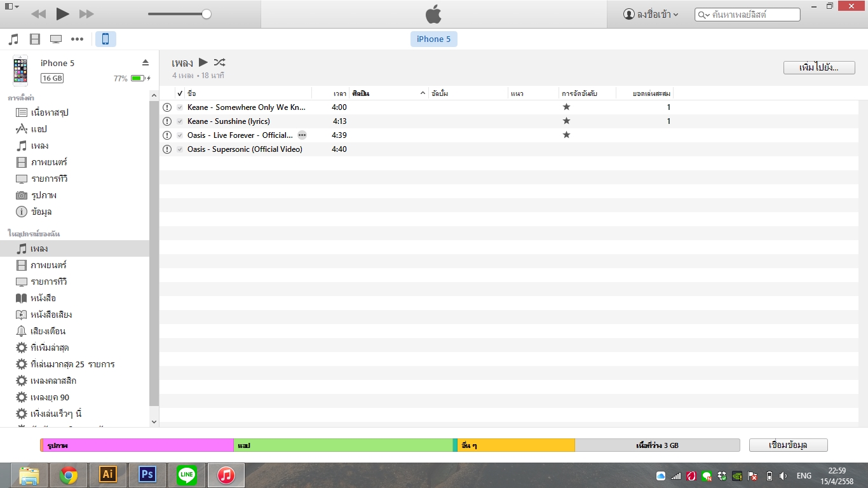The height and width of the screenshot is (488, 868).
Task: Uncheck Keane - Sunshine (lyrics) checkbox
Action: coord(180,121)
